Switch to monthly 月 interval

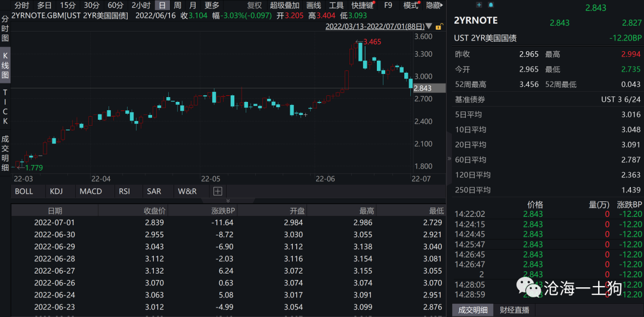[193, 5]
